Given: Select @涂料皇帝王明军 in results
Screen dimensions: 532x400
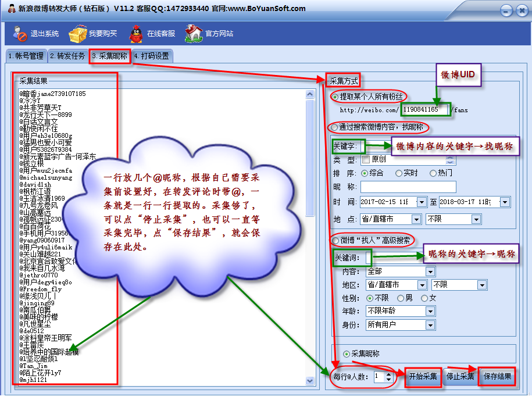Looking at the screenshot, I should pyautogui.click(x=45, y=338).
